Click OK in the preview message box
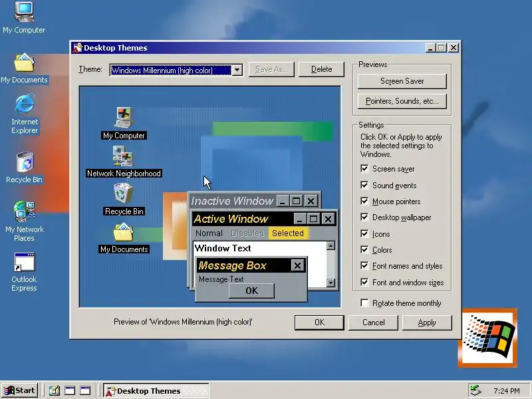The image size is (532, 399). (251, 291)
